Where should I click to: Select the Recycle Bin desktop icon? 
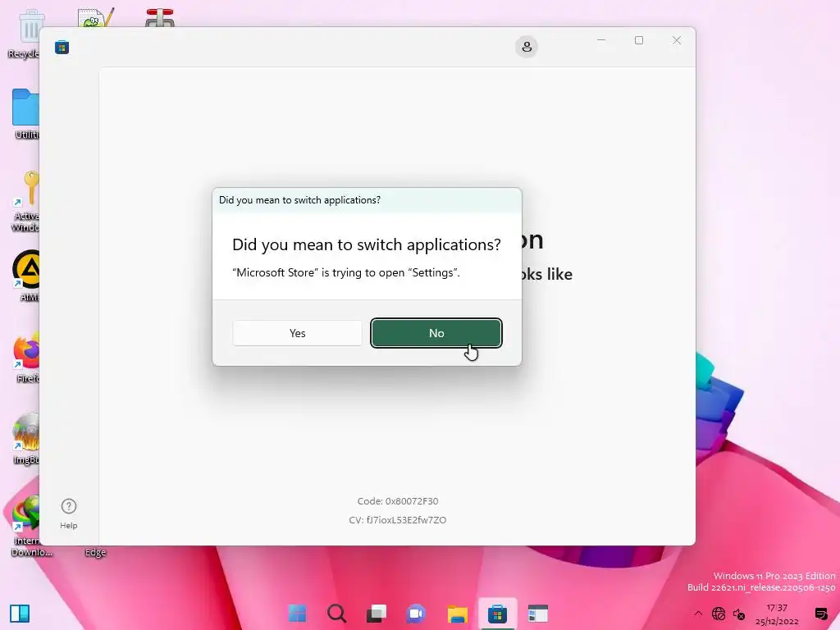click(25, 34)
